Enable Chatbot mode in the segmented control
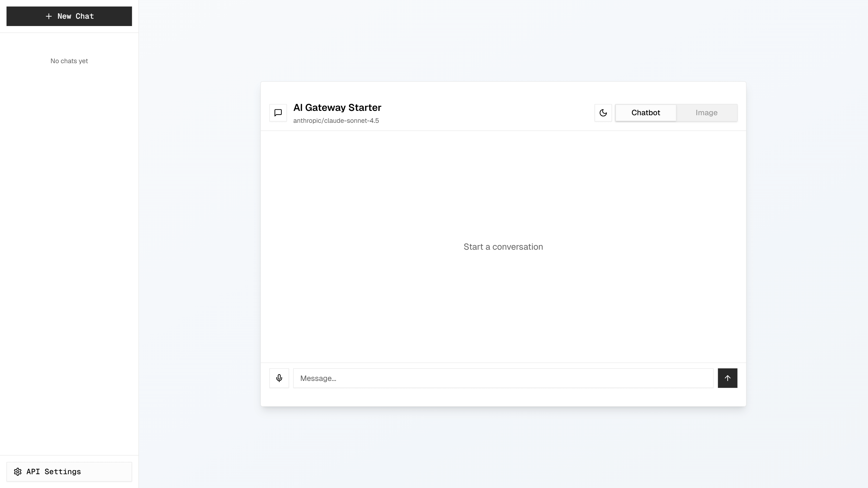 pyautogui.click(x=646, y=113)
